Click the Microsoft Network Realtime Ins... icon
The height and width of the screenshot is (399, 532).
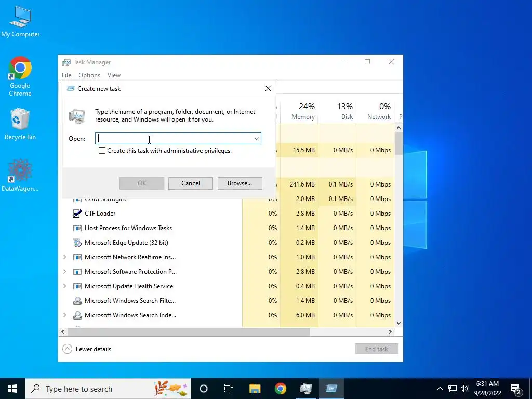point(77,257)
